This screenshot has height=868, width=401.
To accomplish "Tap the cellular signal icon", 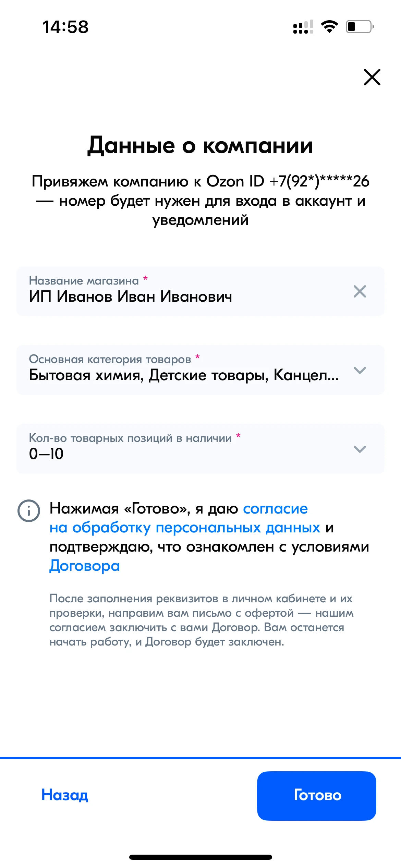I will tap(303, 27).
